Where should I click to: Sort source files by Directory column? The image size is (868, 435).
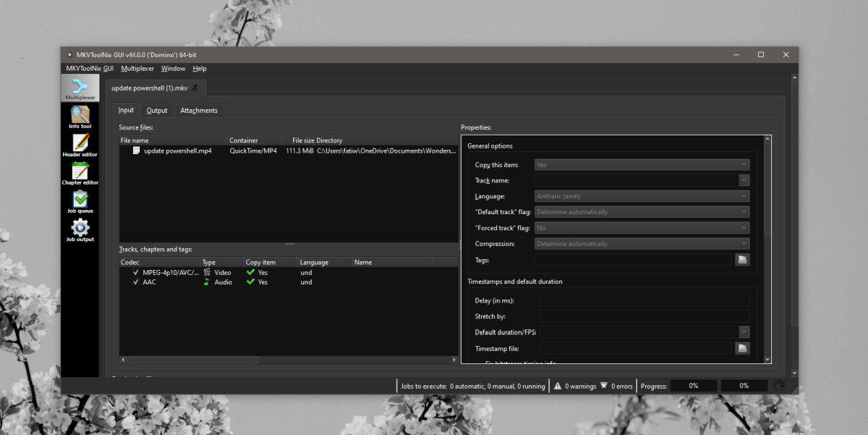pyautogui.click(x=386, y=140)
